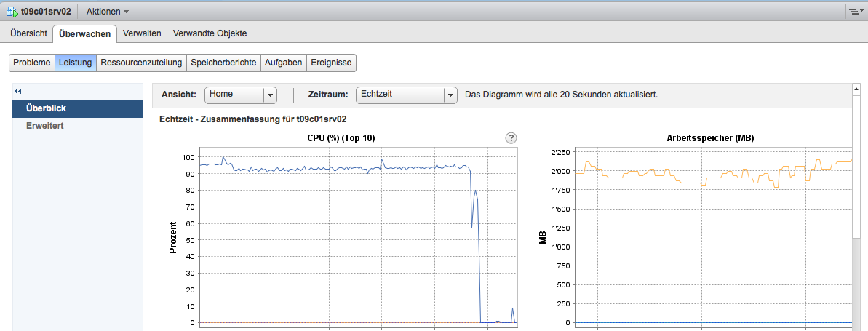
Task: Open the Aufgaben sub-tab
Action: pos(283,63)
